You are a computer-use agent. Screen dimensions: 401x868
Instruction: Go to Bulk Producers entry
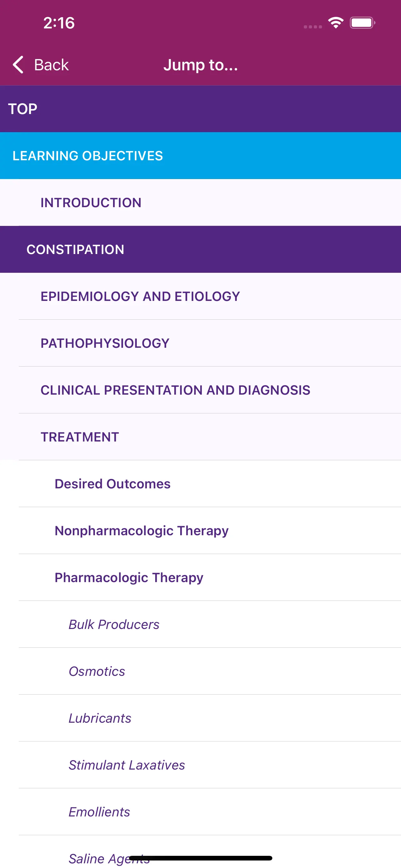[114, 624]
